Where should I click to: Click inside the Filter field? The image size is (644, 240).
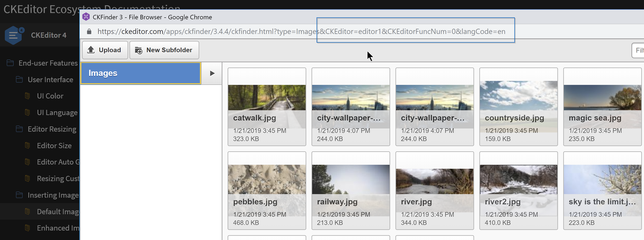[639, 50]
